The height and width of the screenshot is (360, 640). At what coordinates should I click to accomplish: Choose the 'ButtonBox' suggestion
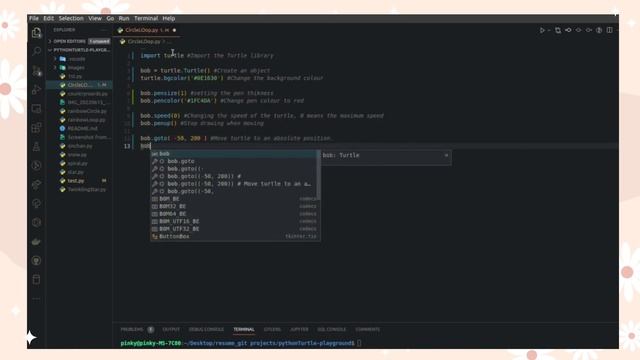point(235,236)
